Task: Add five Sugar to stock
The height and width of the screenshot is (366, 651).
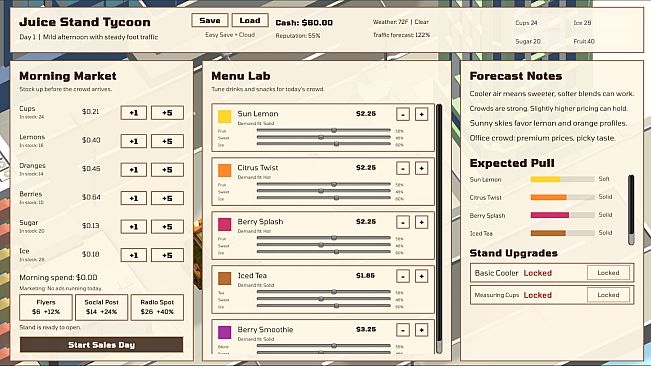Action: point(167,227)
